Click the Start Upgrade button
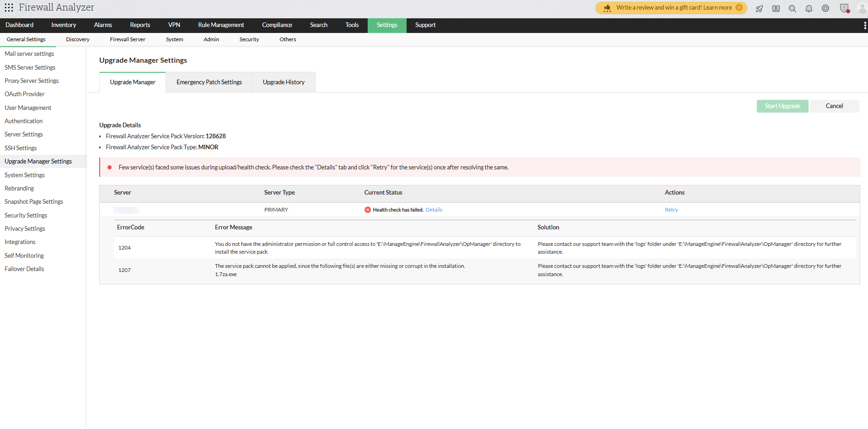The width and height of the screenshot is (868, 429). tap(782, 106)
